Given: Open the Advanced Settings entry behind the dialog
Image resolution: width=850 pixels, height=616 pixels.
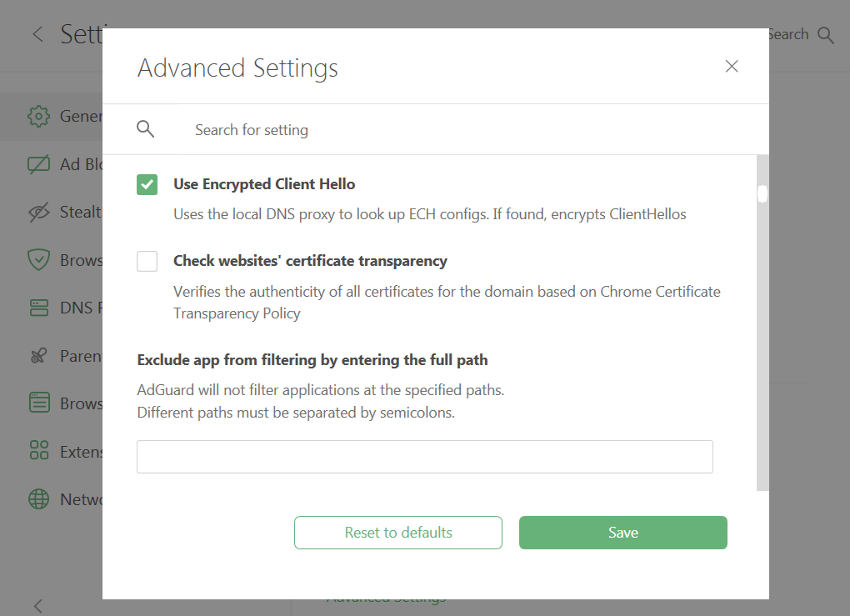Looking at the screenshot, I should [385, 597].
